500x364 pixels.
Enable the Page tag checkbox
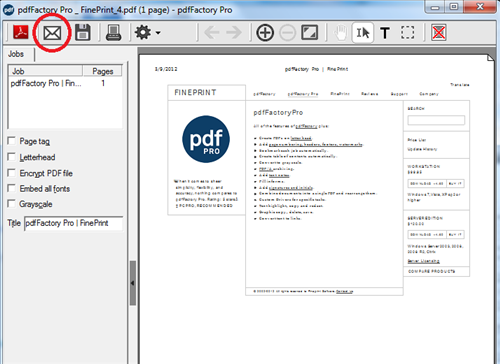(12, 141)
